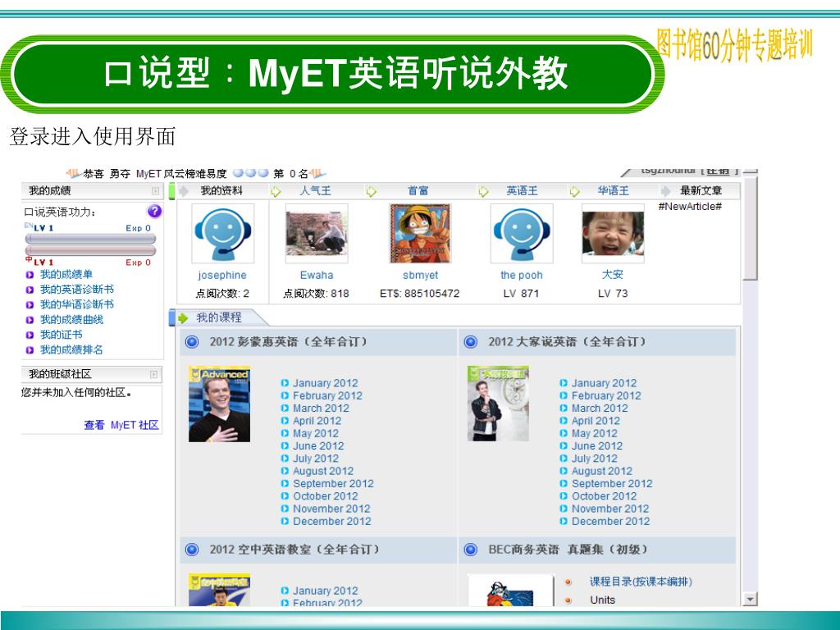Open sbmyet profile name link
Screen dimensions: 840x630
[x=421, y=276]
